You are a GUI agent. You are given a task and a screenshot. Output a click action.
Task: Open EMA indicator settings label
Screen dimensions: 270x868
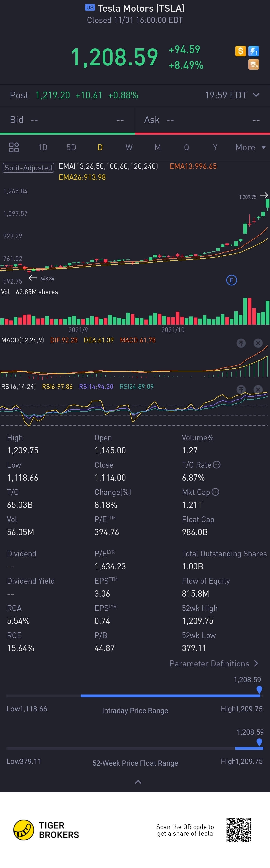tap(108, 166)
